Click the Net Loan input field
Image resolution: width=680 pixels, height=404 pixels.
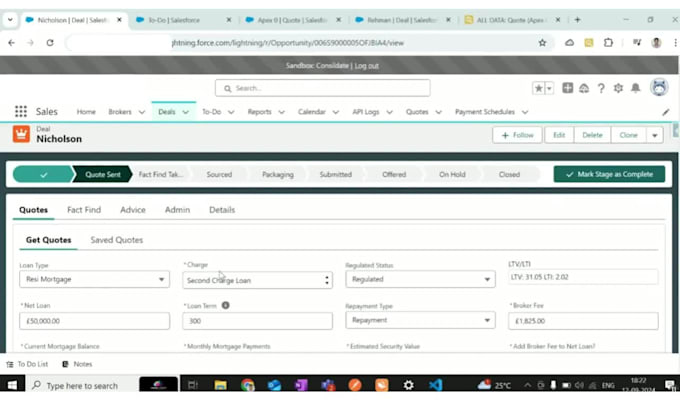coord(95,321)
